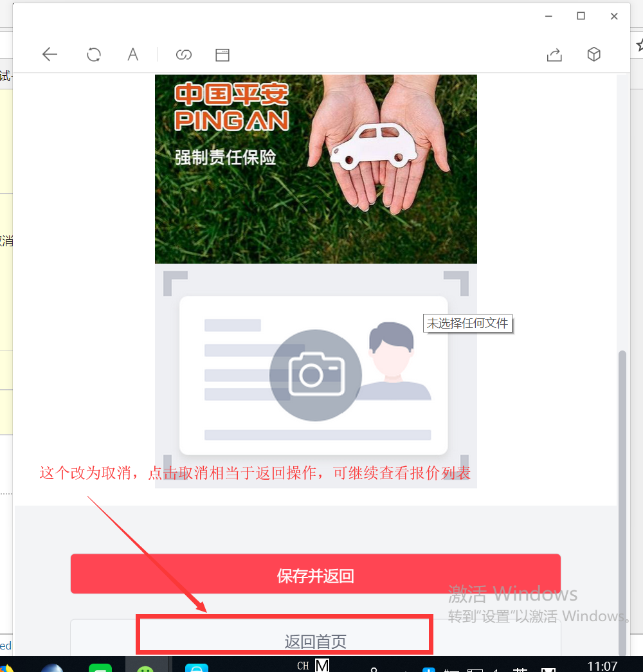The image size is (643, 672).
Task: Click the 返回首页 button
Action: tap(316, 637)
